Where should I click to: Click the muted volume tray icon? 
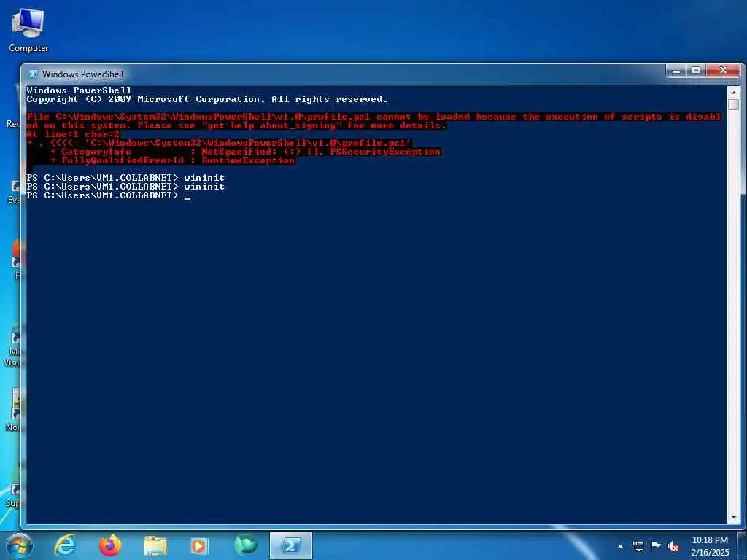point(673,546)
